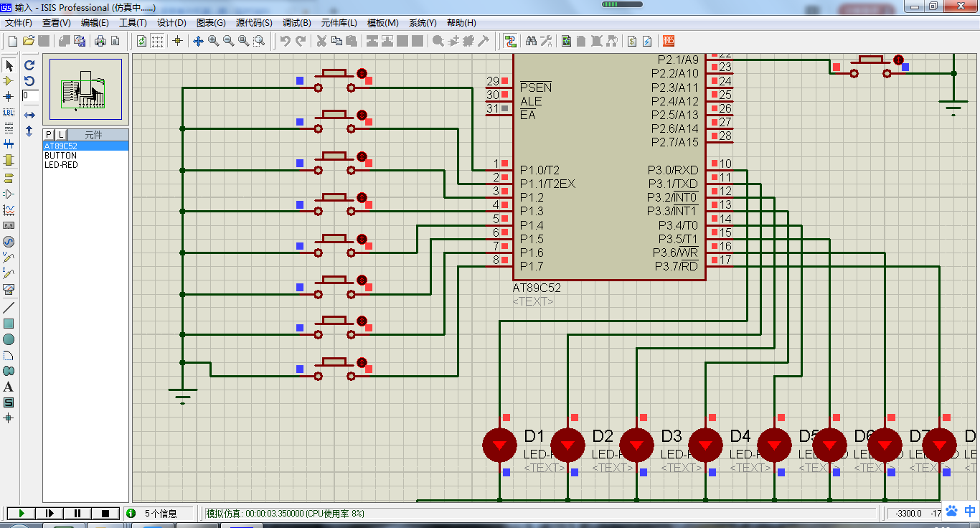The image size is (980, 528).
Task: Open the 文件(F) menu
Action: pos(19,23)
